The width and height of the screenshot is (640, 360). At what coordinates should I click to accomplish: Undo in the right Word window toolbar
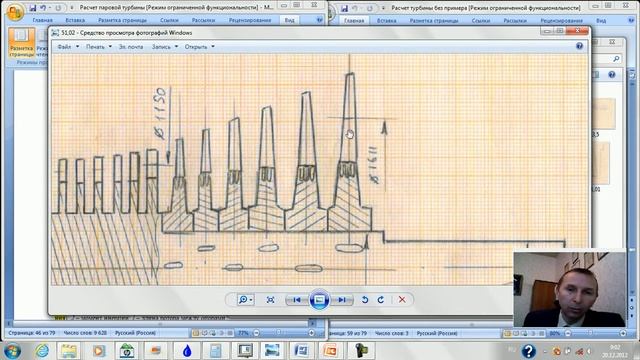click(x=355, y=8)
